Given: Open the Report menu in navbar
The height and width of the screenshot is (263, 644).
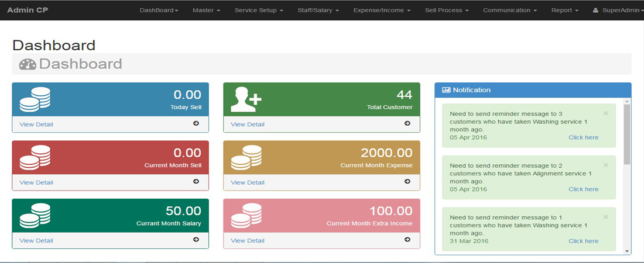Looking at the screenshot, I should pyautogui.click(x=564, y=11).
